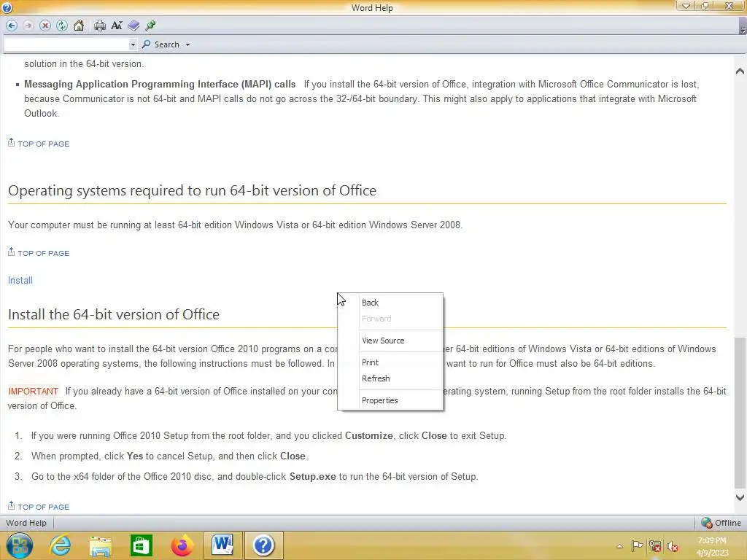Screen dimensions: 747x560
Task: Switch to the Word taskbar window
Action: pyautogui.click(x=222, y=545)
